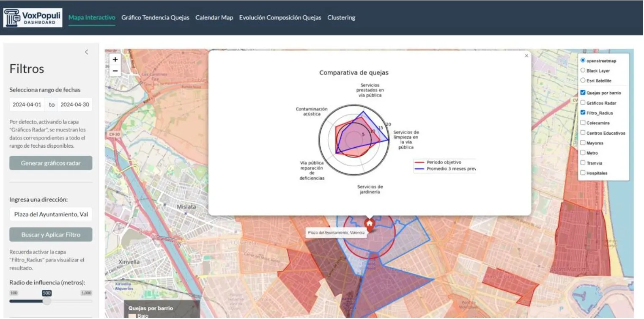
Task: Open the Mapa Interactivo tab
Action: (x=92, y=18)
